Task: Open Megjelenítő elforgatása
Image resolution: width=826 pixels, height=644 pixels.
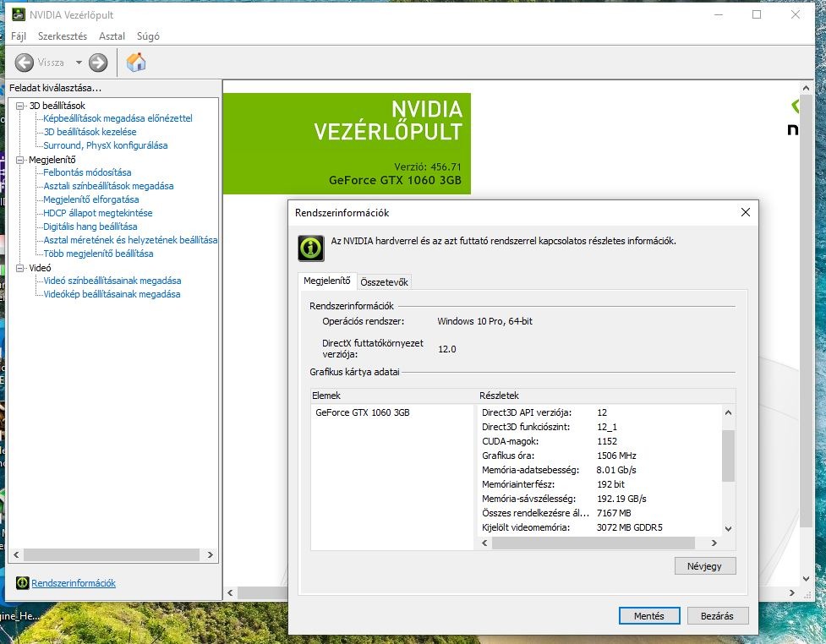Action: coord(90,199)
